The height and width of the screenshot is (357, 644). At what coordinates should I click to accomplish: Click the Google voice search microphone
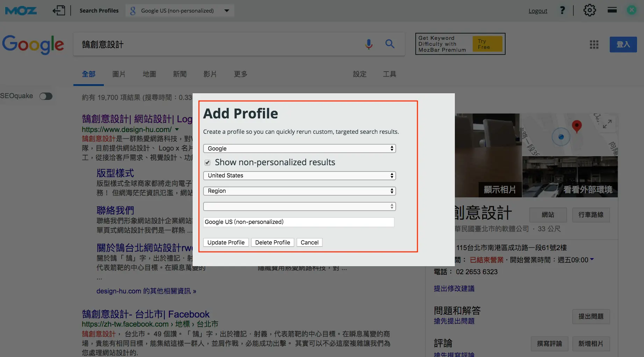click(368, 44)
